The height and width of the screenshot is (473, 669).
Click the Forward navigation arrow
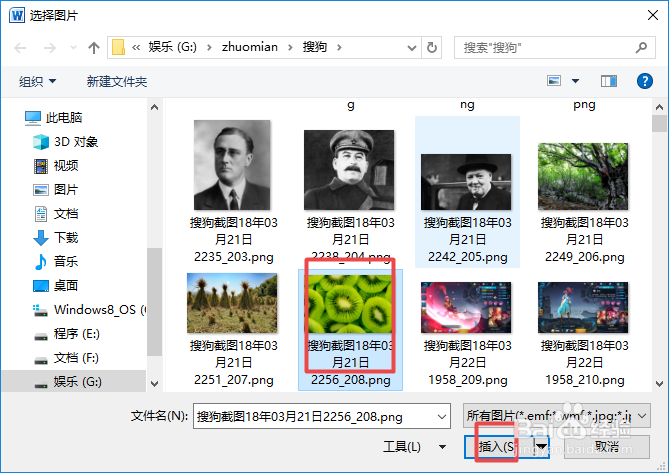(49, 48)
